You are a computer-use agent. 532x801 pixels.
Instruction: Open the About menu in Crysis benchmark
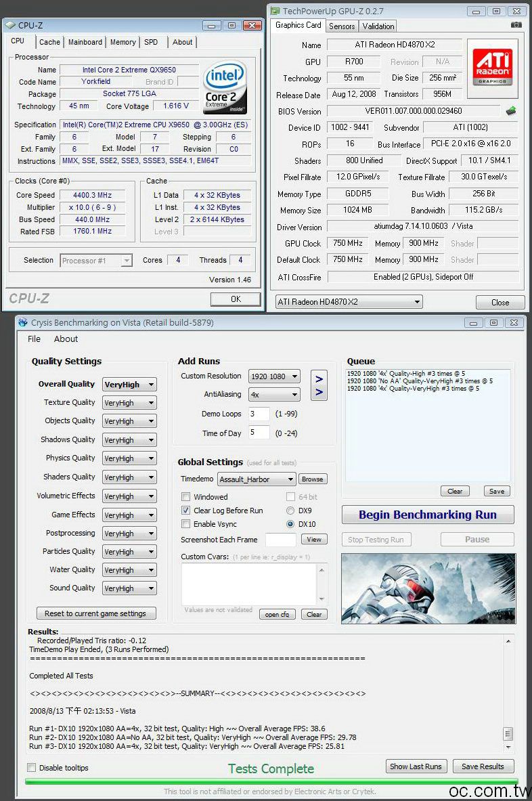tap(66, 339)
